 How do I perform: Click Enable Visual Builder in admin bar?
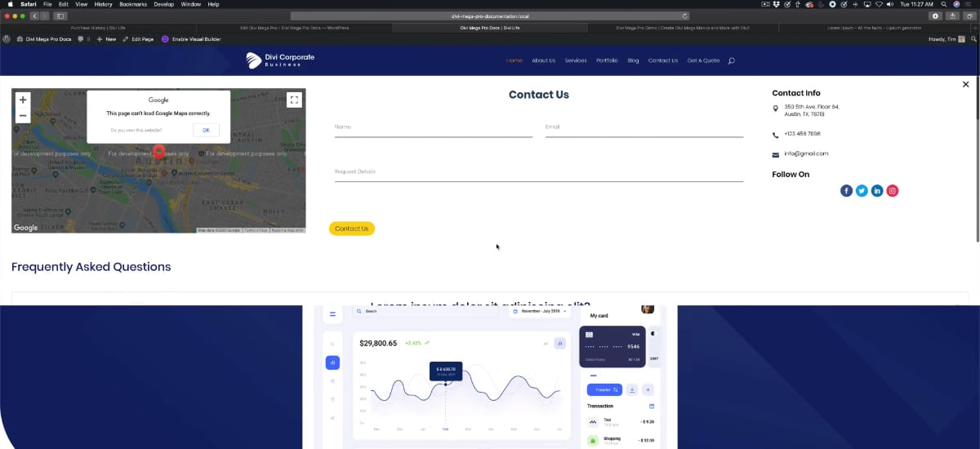(192, 39)
